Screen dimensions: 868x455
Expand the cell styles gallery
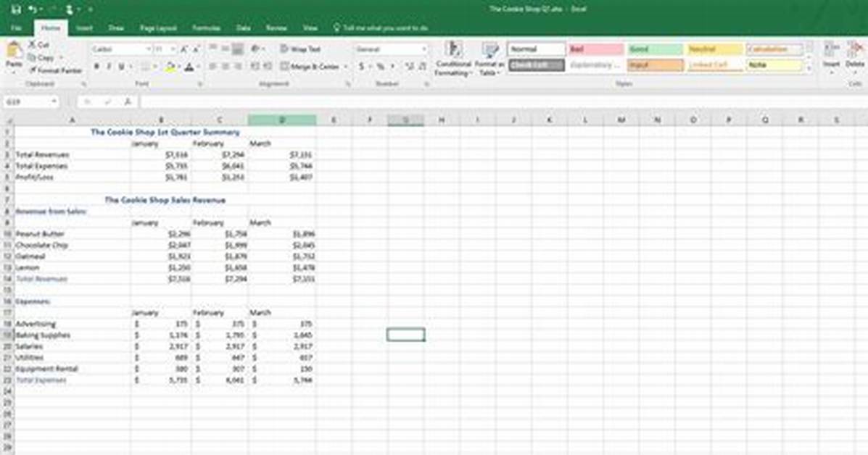pos(809,70)
